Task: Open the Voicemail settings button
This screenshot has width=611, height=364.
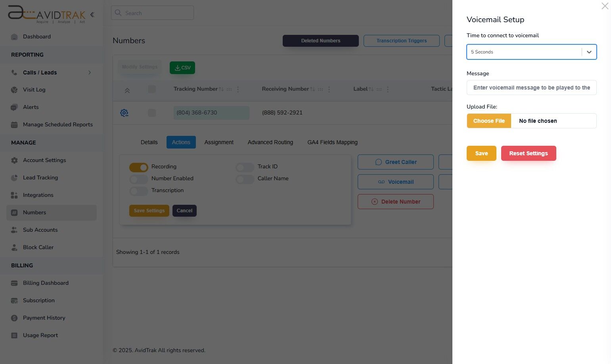Action: (395, 181)
